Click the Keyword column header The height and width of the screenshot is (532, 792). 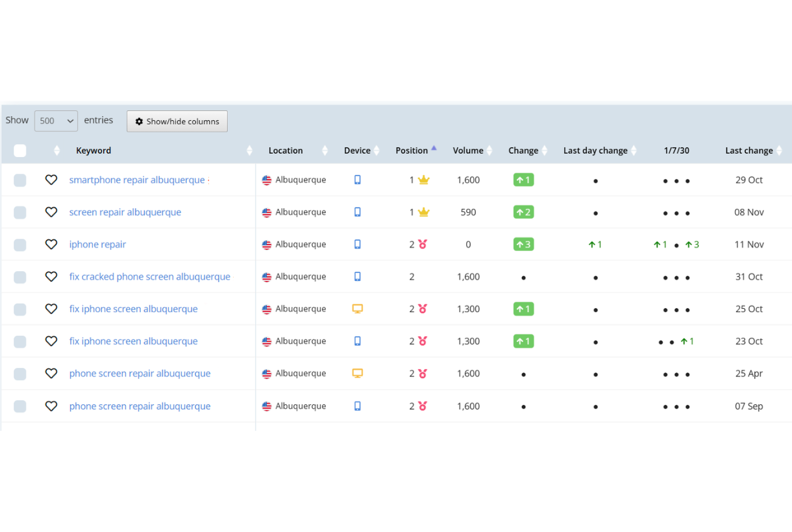(93, 150)
